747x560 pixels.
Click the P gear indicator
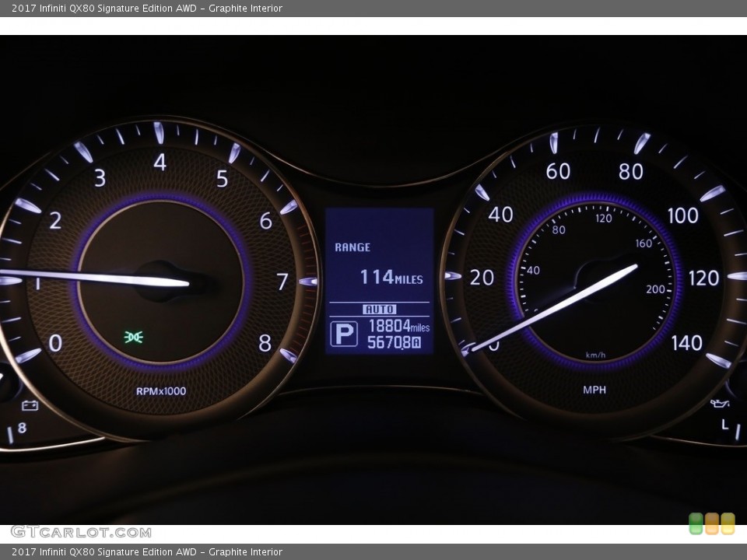344,334
